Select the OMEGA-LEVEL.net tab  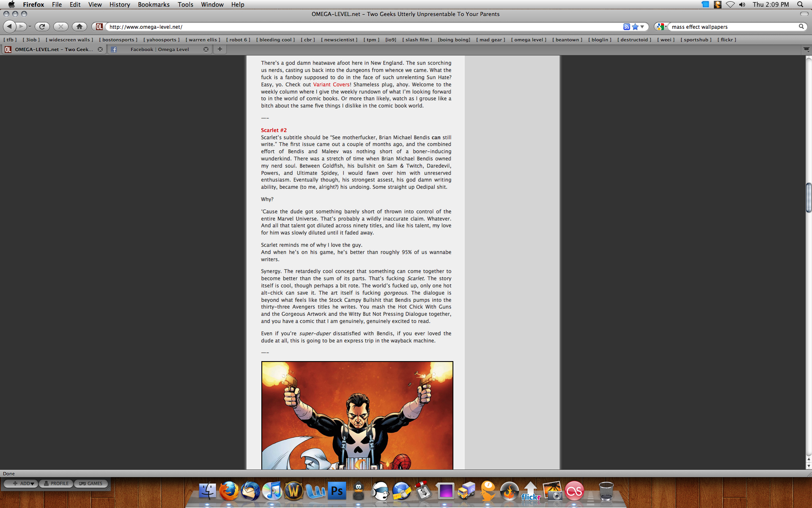tap(54, 50)
